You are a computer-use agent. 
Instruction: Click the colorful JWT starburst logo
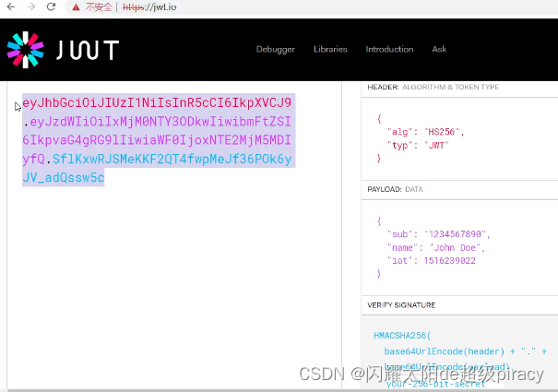click(x=25, y=50)
